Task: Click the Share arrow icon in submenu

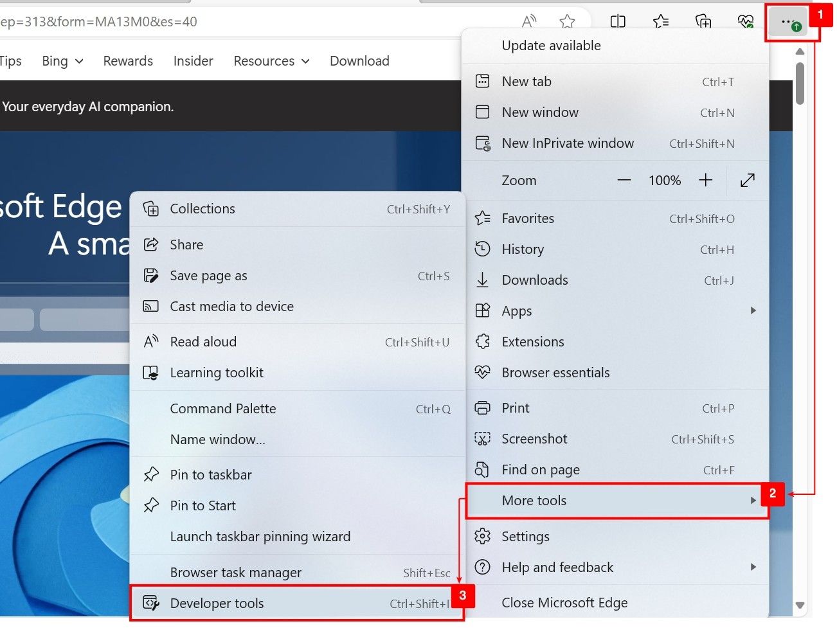Action: (150, 245)
